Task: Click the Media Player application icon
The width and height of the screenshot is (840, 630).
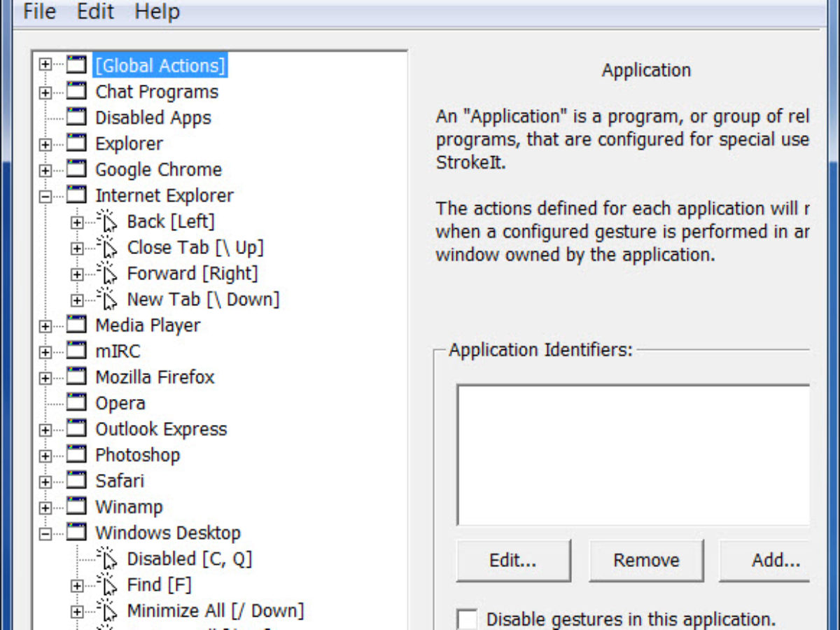Action: [76, 325]
